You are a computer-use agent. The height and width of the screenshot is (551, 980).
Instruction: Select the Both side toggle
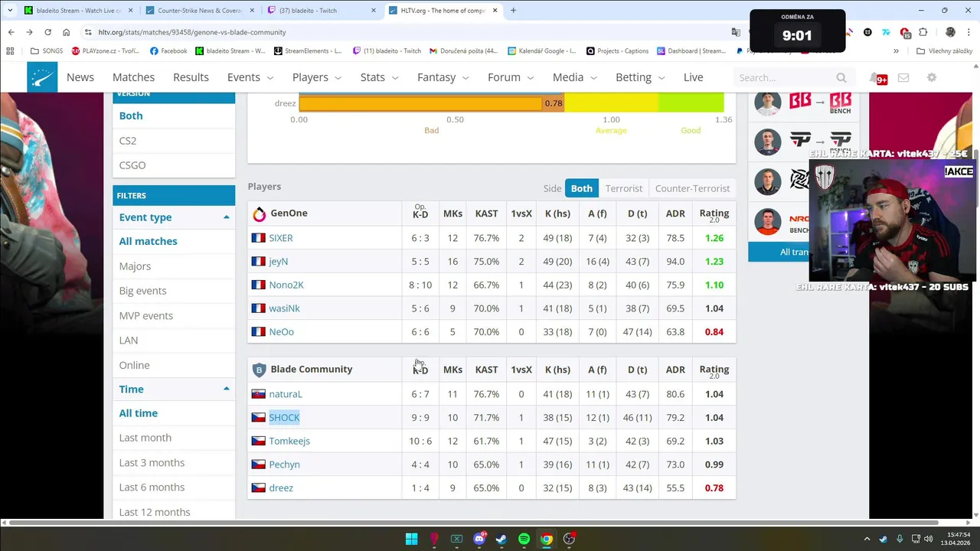(581, 188)
